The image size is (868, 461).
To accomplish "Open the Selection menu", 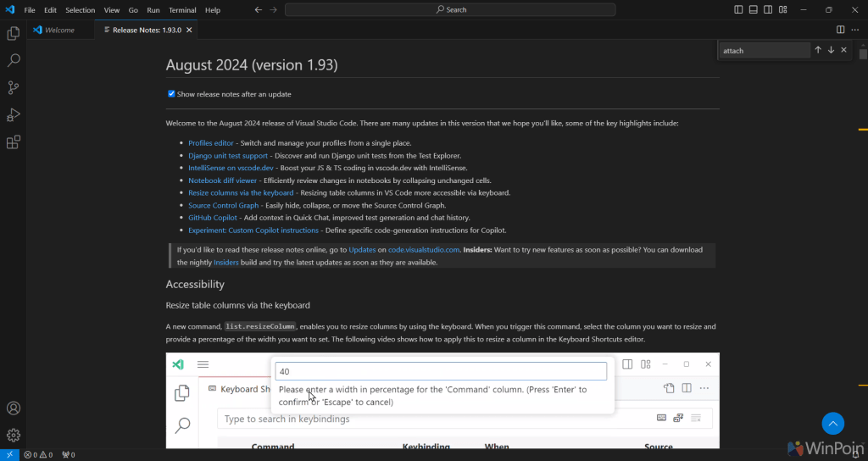I will (x=81, y=10).
